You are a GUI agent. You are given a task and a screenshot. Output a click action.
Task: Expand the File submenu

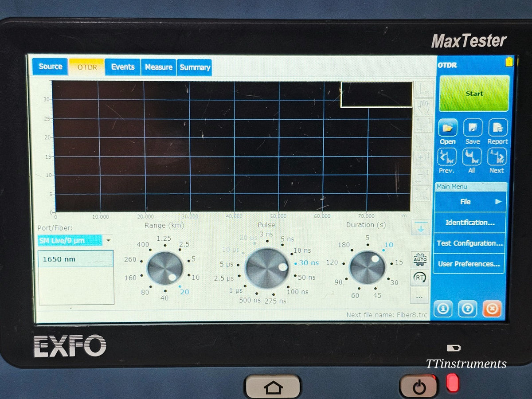point(470,202)
